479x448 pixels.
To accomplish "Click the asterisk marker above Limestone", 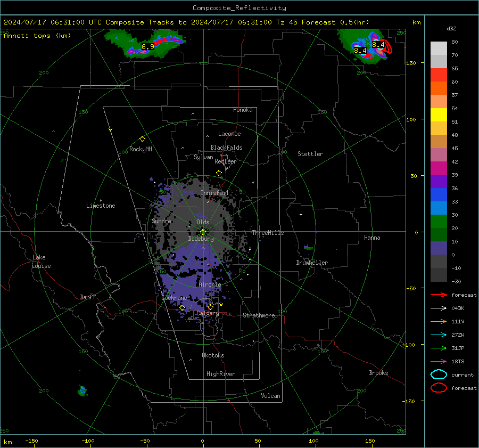I will [x=101, y=201].
